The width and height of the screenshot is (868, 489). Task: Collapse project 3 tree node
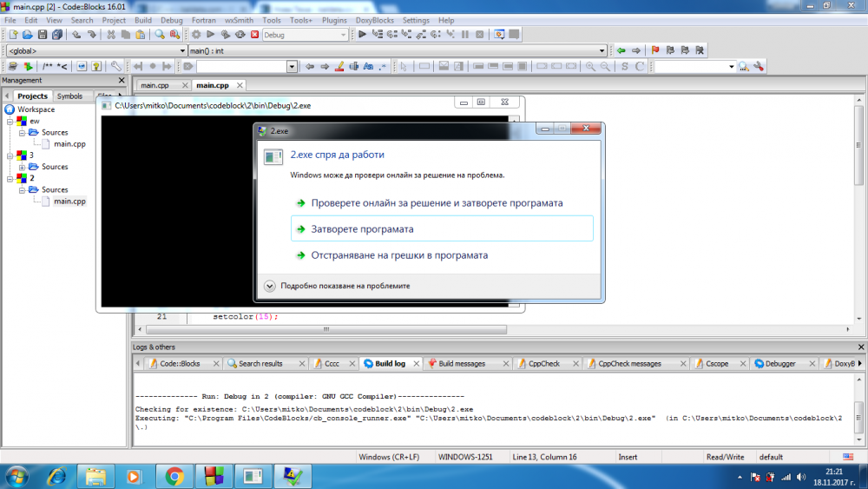[10, 155]
